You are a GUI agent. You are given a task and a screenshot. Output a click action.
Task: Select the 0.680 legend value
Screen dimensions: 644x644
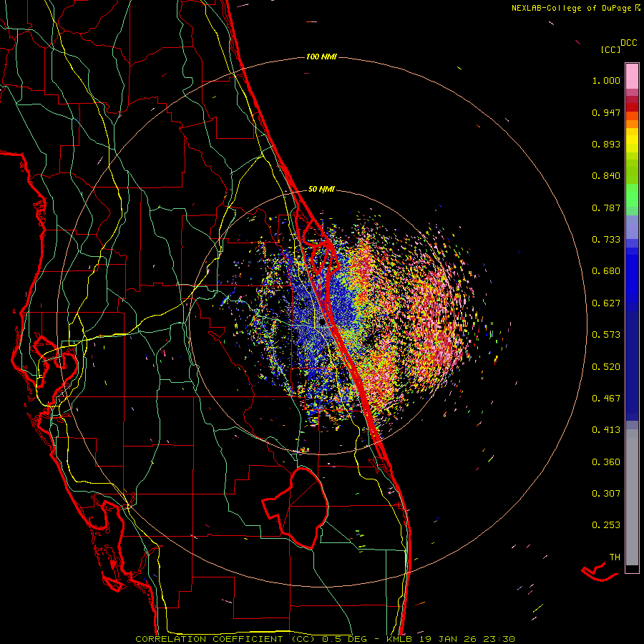(606, 271)
